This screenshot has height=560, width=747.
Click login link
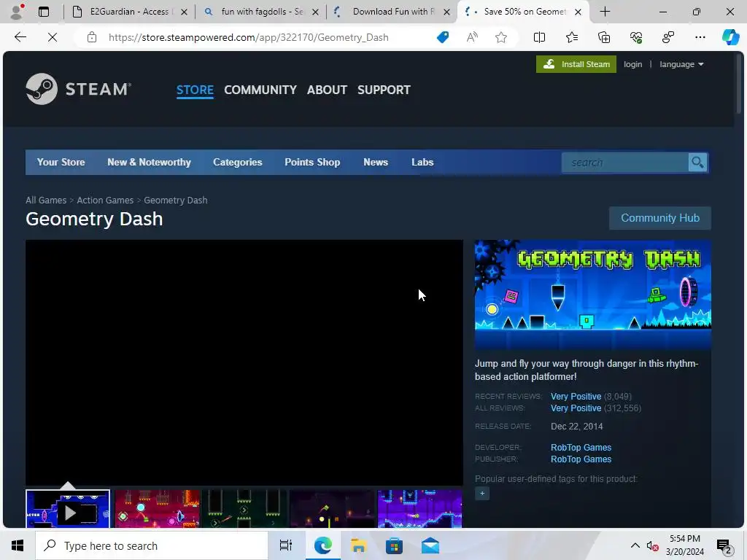tap(632, 64)
